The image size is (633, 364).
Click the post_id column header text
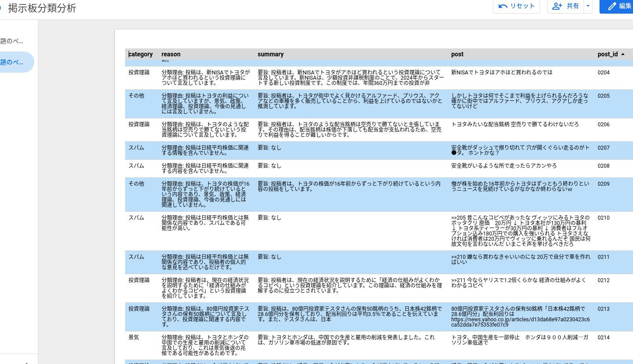[607, 54]
